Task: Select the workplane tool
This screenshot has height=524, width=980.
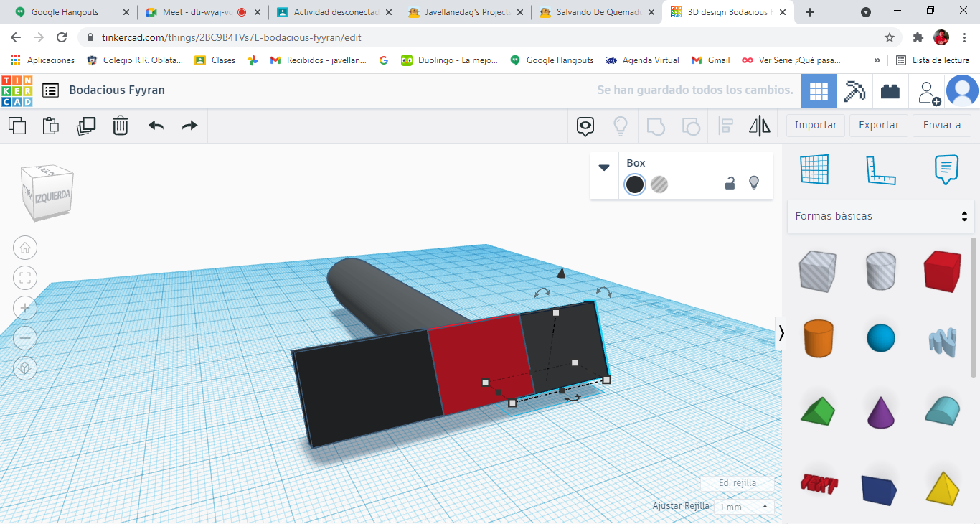Action: coord(814,170)
